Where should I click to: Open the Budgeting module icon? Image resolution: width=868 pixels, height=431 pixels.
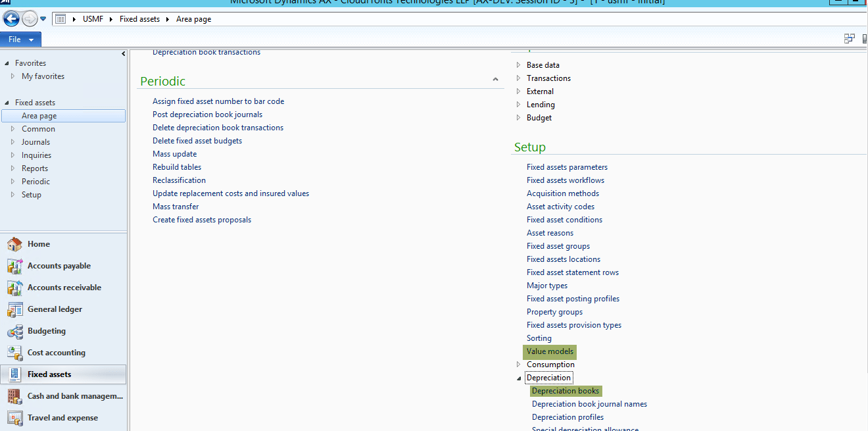click(x=14, y=331)
